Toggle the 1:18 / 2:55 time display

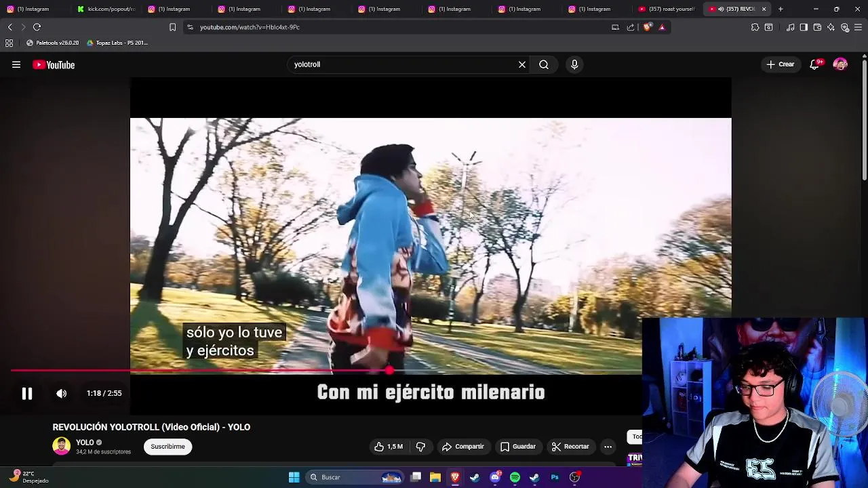(x=104, y=393)
